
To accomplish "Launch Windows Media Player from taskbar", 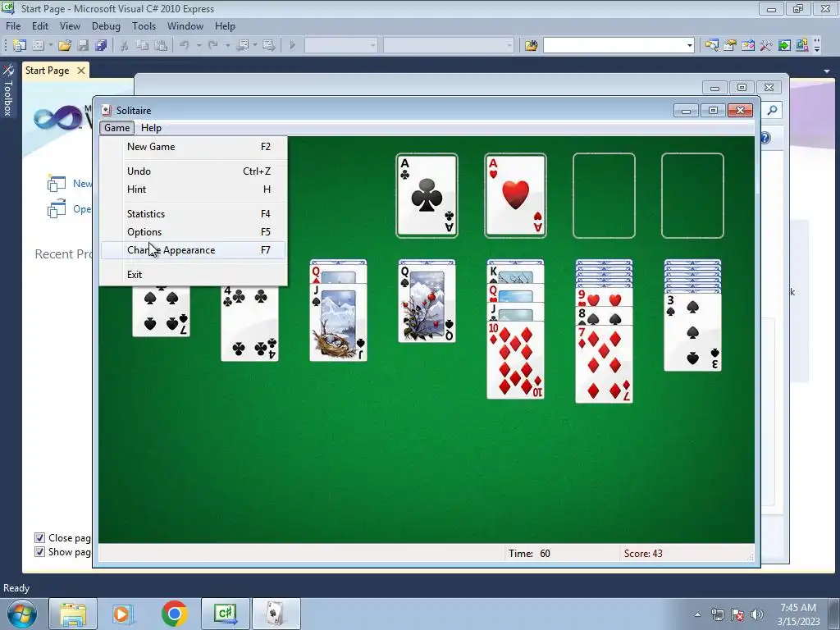I will tap(123, 614).
